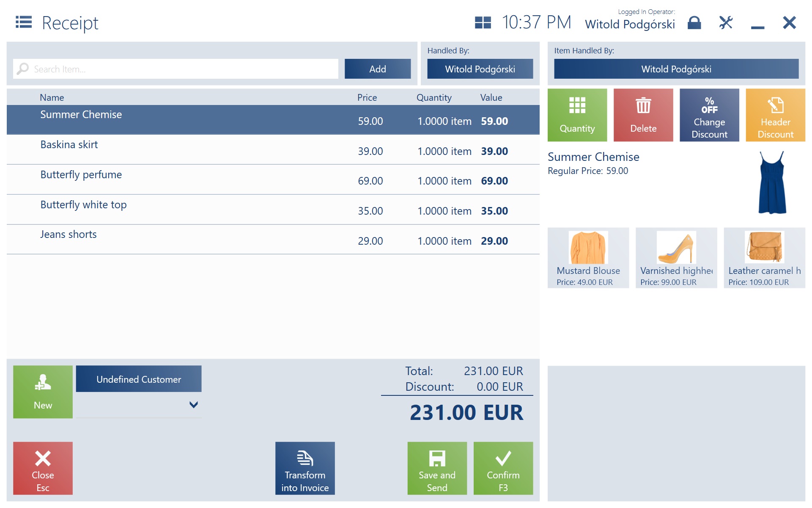The image size is (812, 508).
Task: Open the Change Discount tile
Action: pyautogui.click(x=709, y=115)
